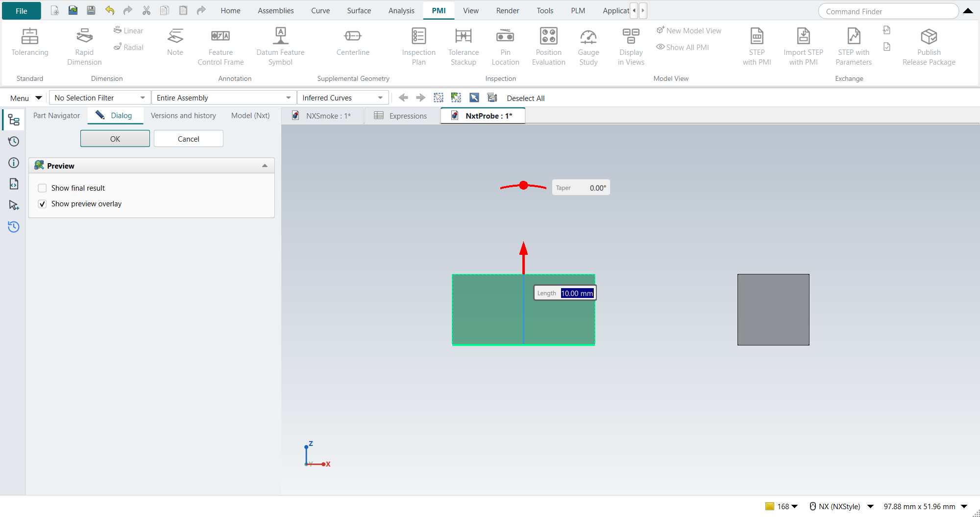Viewport: 980px width, 517px height.
Task: Open the Pin Location tool
Action: coord(505,47)
